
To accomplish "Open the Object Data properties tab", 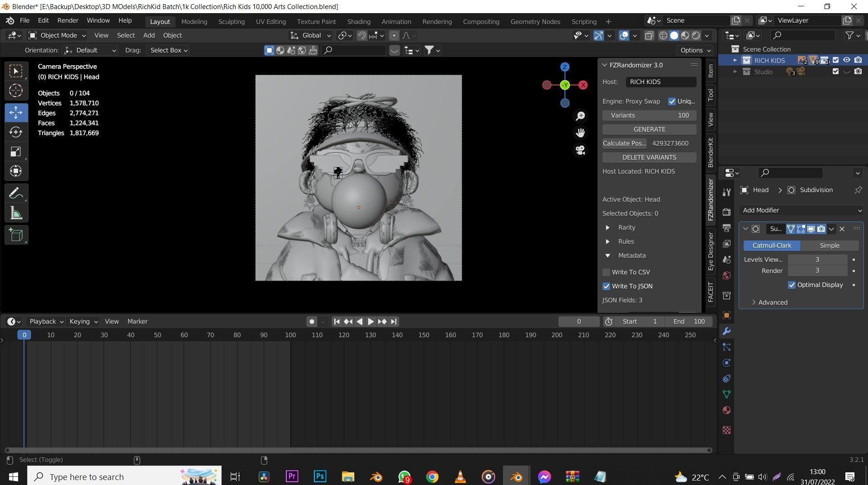I will pyautogui.click(x=726, y=395).
